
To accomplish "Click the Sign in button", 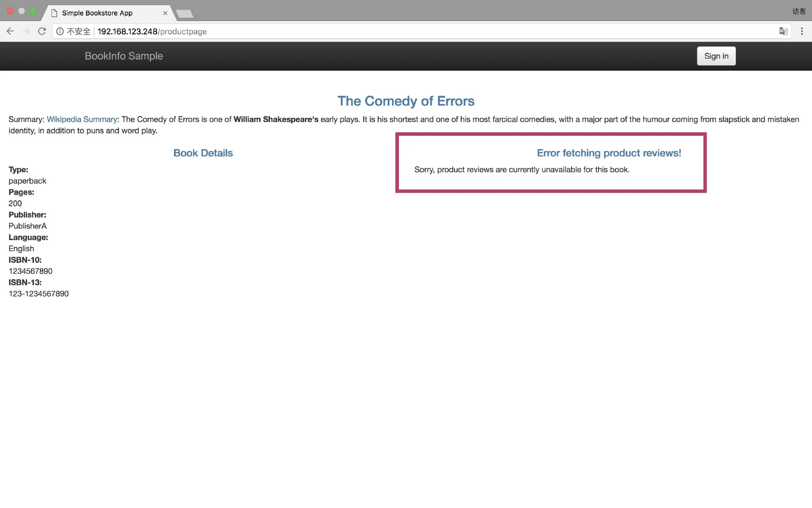I will (716, 56).
